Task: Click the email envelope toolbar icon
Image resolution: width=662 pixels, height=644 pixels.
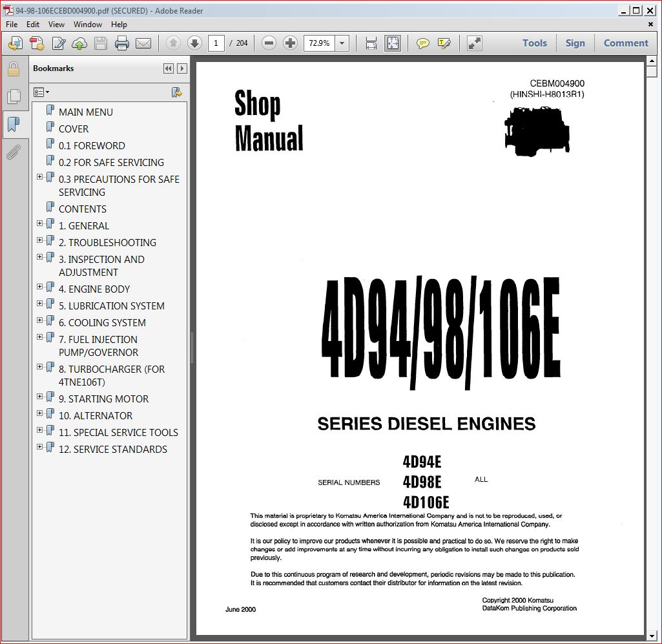Action: pos(143,43)
